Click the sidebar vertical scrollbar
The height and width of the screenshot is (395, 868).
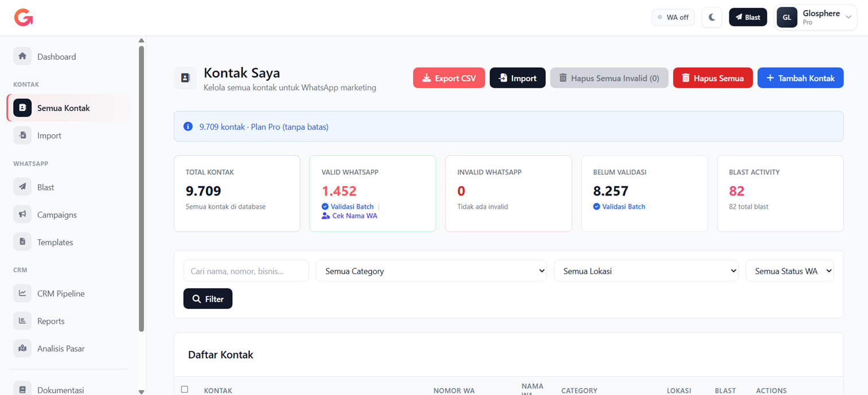[x=141, y=188]
